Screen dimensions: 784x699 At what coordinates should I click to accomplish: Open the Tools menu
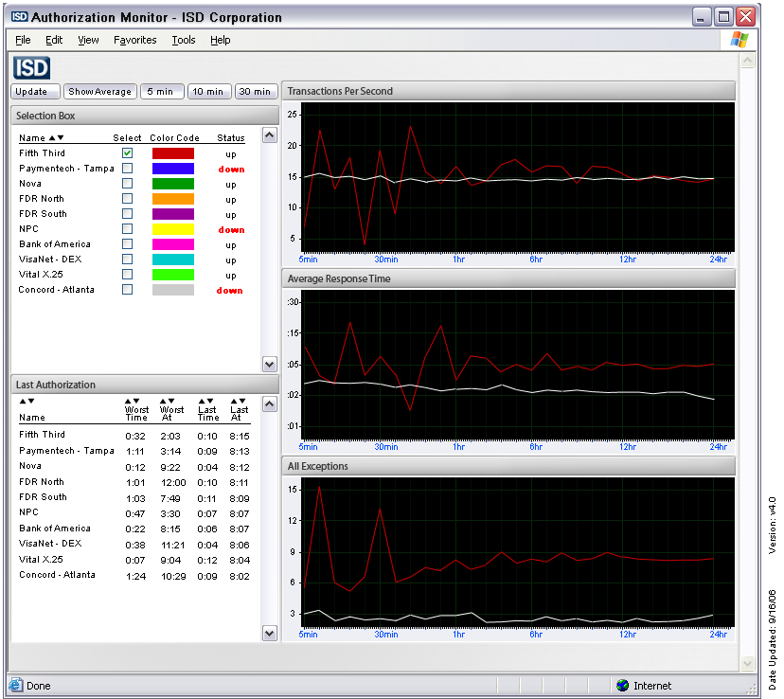tap(184, 40)
